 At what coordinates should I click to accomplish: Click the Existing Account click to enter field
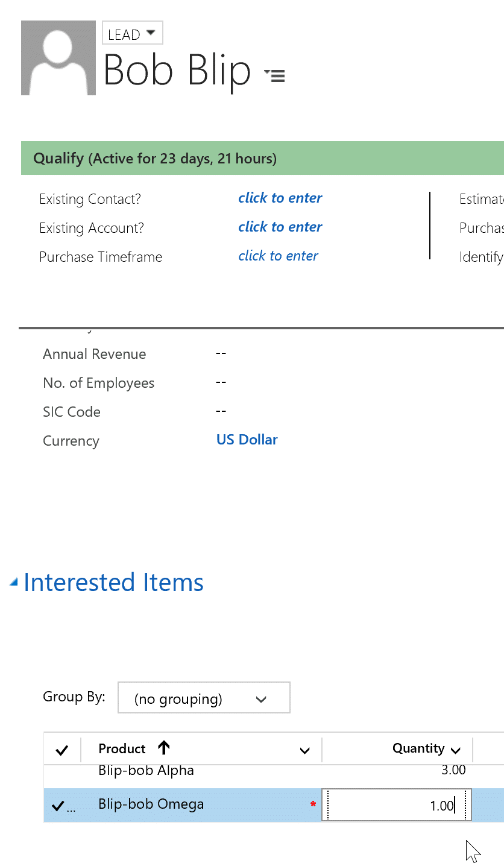coord(280,227)
